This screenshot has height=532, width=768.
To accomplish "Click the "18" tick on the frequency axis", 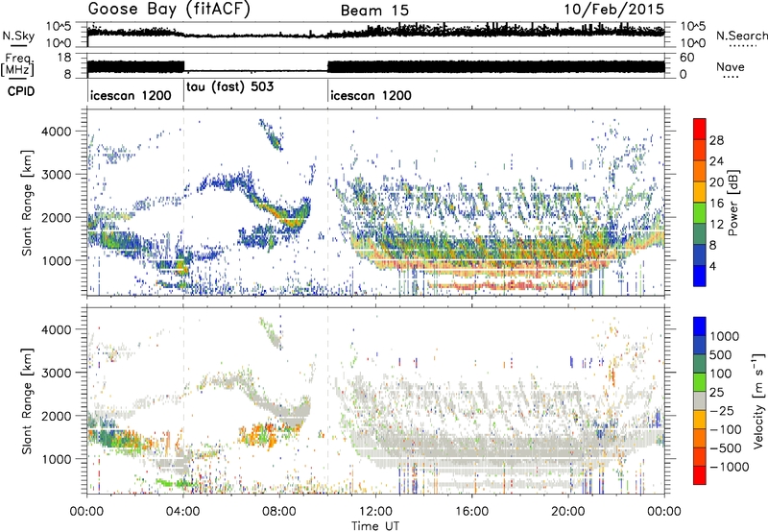I will 64,58.
